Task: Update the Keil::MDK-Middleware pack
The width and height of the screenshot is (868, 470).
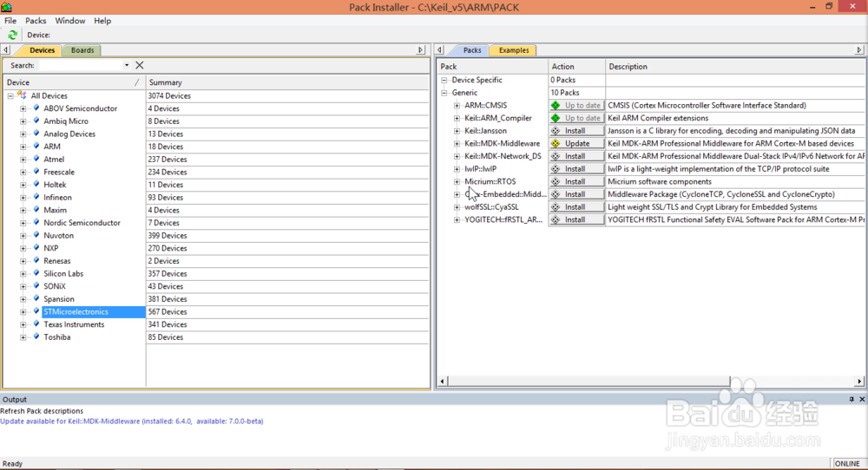Action: [x=576, y=144]
